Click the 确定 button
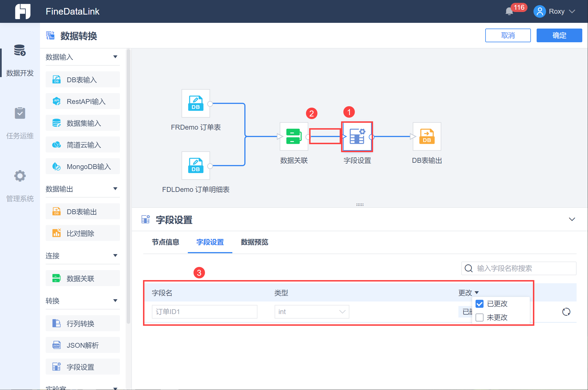The width and height of the screenshot is (588, 390). [x=559, y=35]
